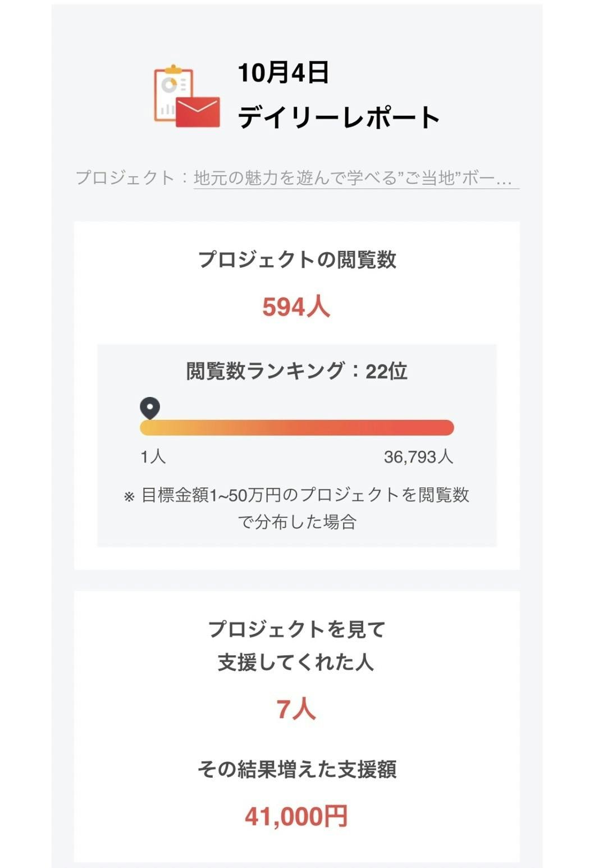Click the 7人 supporter count
The width and height of the screenshot is (594, 868).
[296, 709]
